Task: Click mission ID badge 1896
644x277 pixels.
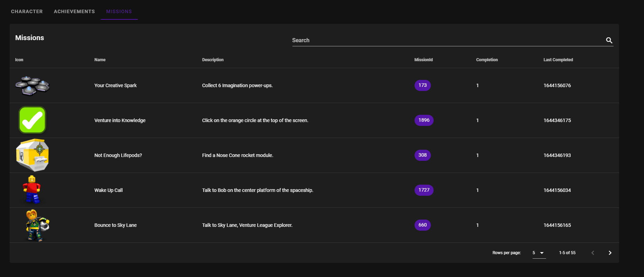Action: click(424, 120)
